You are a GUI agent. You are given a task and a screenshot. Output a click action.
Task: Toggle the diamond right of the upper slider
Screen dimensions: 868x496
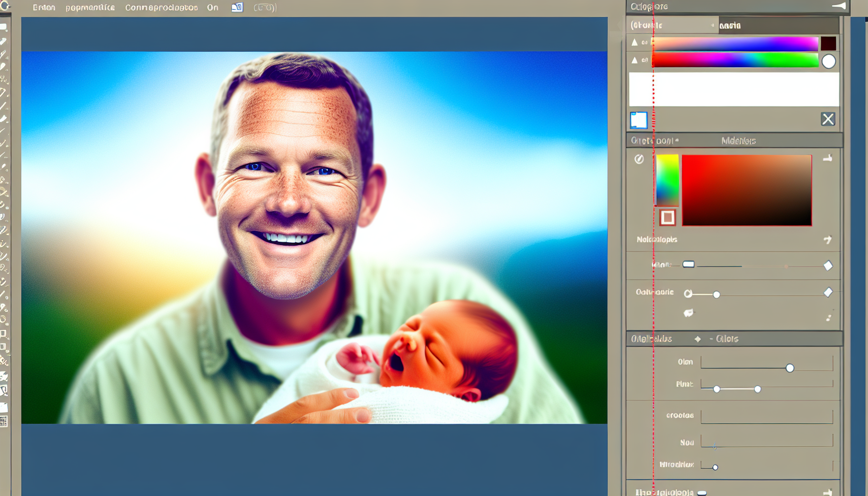tap(828, 266)
